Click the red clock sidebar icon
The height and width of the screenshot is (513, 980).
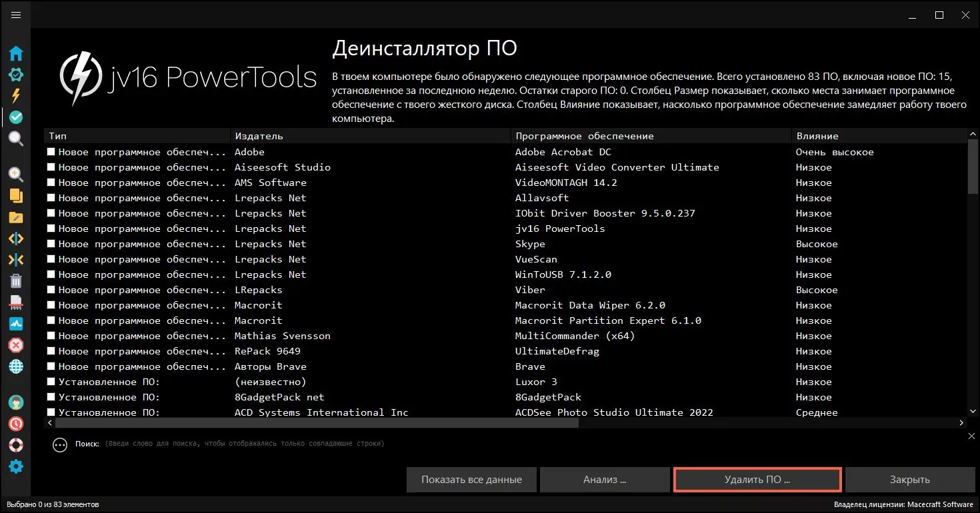coord(16,424)
